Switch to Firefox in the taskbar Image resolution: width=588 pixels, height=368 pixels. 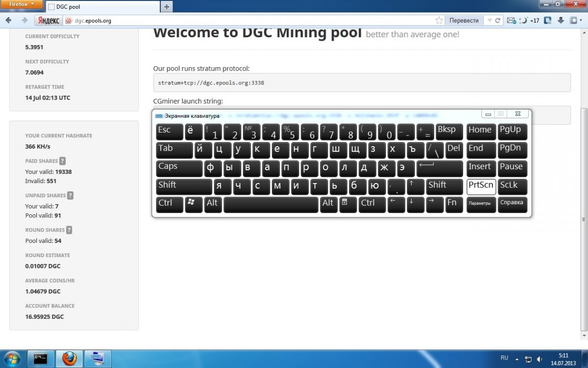click(x=69, y=359)
